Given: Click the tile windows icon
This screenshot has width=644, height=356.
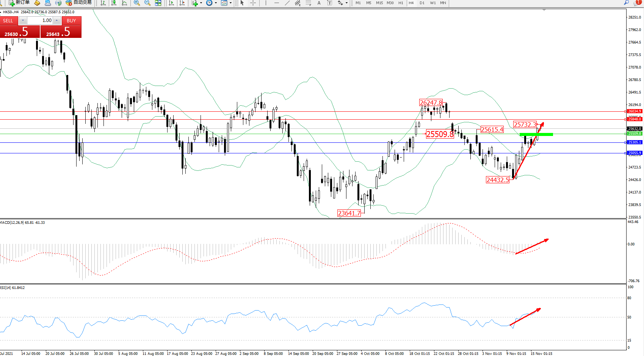Looking at the screenshot, I should [x=158, y=3].
